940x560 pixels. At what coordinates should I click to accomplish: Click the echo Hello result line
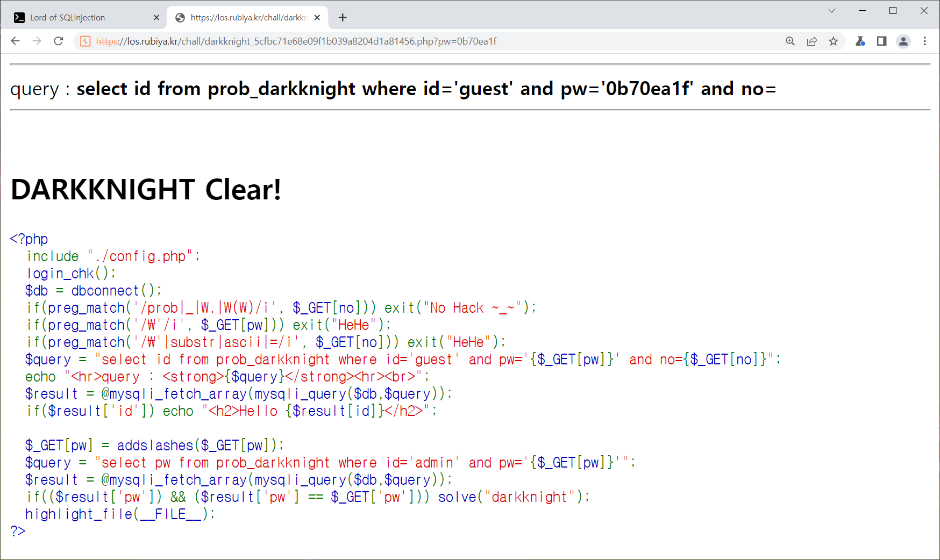click(x=232, y=411)
